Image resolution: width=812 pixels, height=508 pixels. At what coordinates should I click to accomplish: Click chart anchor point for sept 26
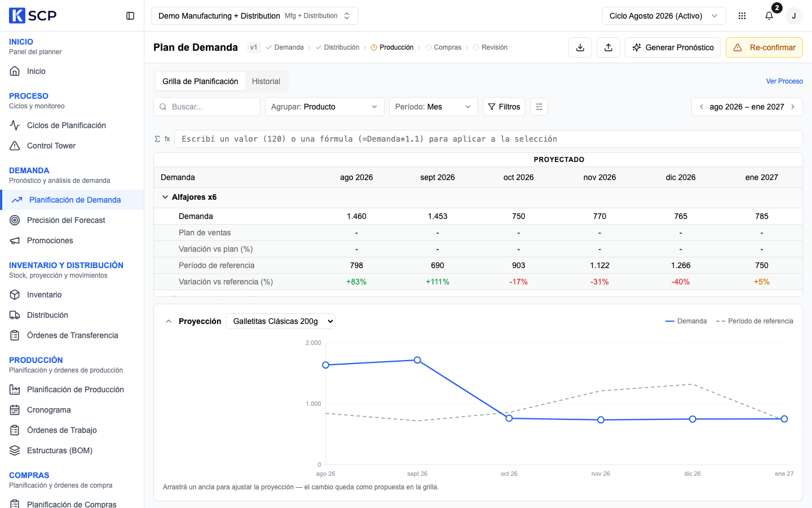point(417,360)
